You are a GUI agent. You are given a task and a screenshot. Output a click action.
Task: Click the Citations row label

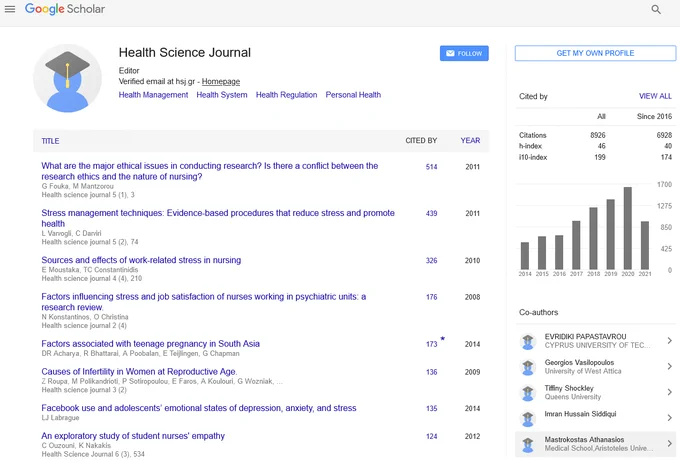[x=533, y=135]
